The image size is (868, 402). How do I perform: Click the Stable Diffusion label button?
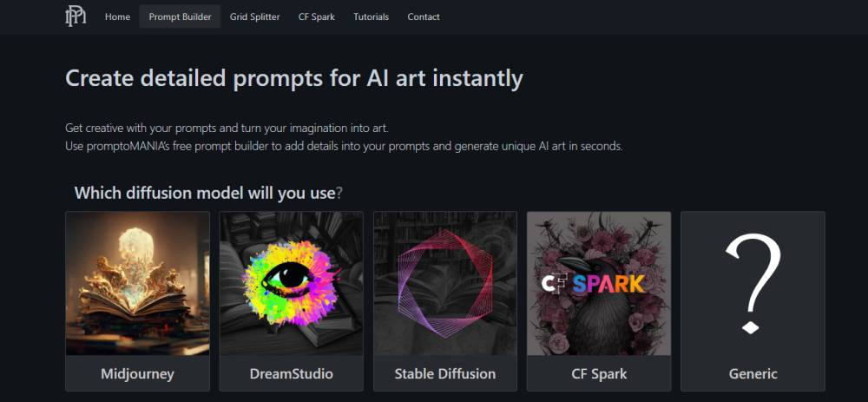445,373
